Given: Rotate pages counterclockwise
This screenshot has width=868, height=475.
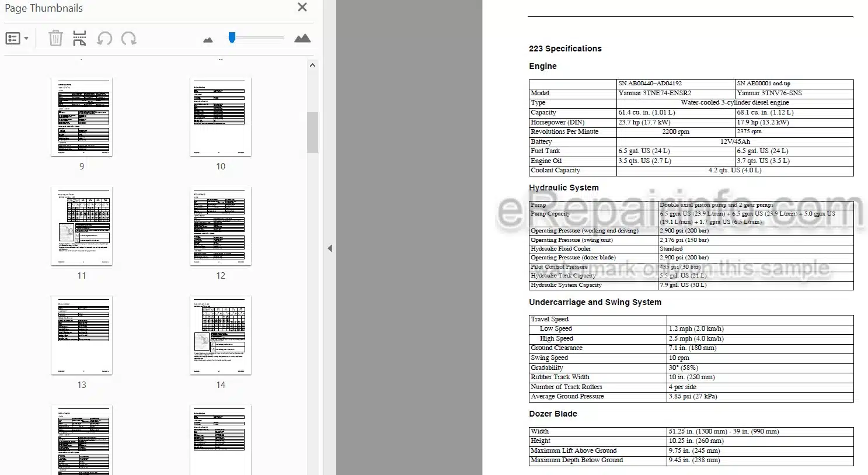Looking at the screenshot, I should tap(104, 39).
